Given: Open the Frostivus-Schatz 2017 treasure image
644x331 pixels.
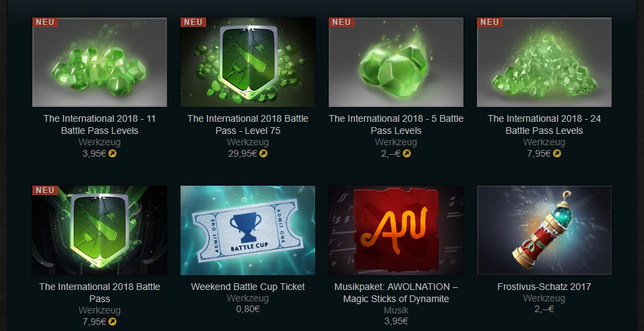Looking at the screenshot, I should pos(544,230).
